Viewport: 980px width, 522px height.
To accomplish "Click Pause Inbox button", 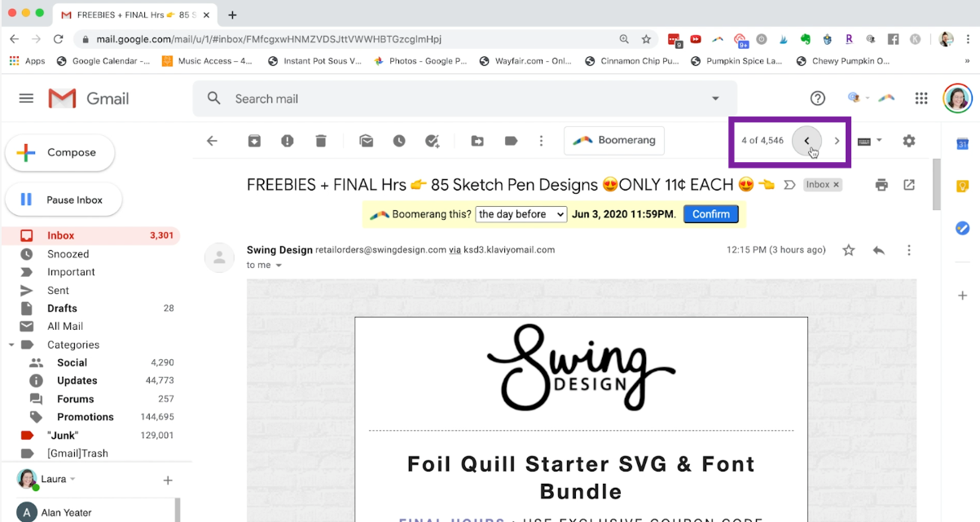I will (64, 200).
